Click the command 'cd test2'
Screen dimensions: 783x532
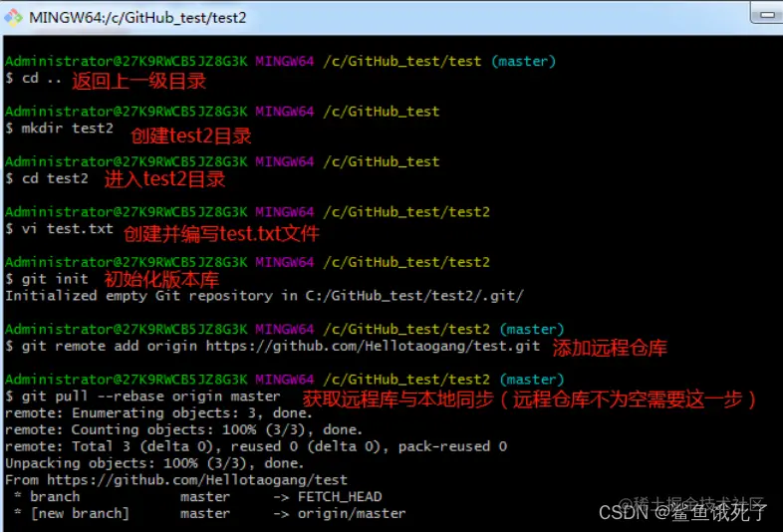tap(55, 178)
